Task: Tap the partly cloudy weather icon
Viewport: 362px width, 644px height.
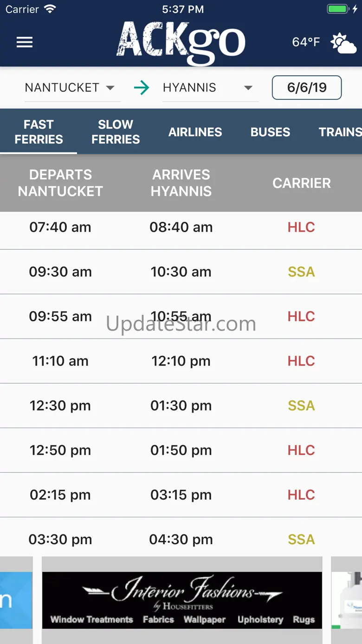Action: click(343, 43)
